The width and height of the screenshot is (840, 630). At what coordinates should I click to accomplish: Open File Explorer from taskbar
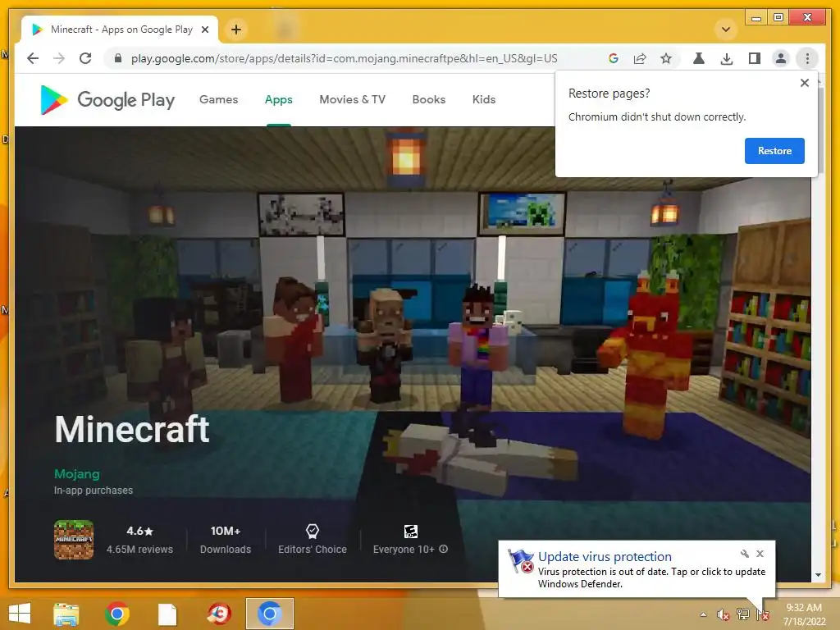(x=66, y=614)
